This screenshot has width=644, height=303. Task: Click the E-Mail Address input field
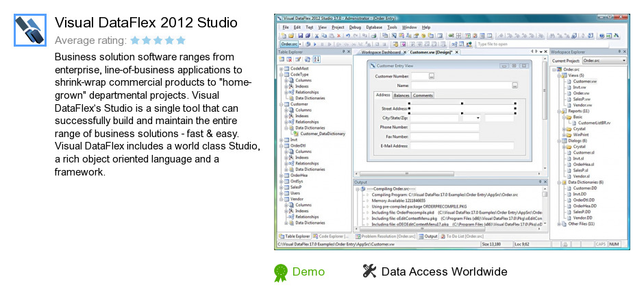[x=462, y=145]
